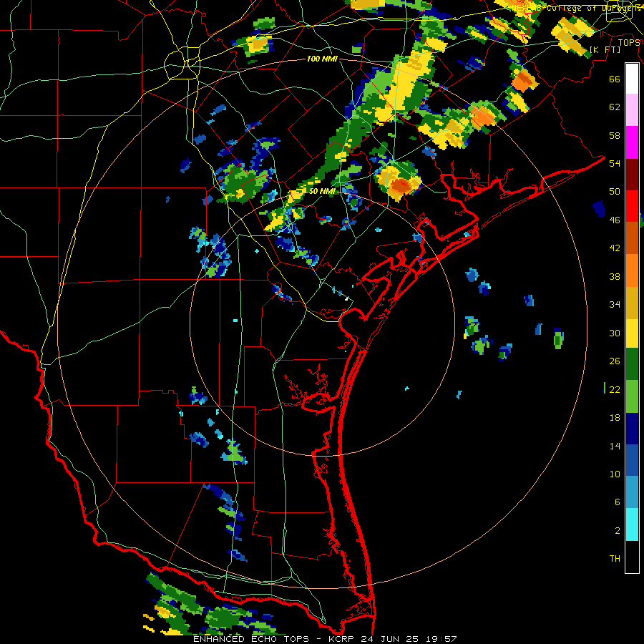Click the gold legend color band
Viewport: 644px width, 644px height.
[632, 303]
